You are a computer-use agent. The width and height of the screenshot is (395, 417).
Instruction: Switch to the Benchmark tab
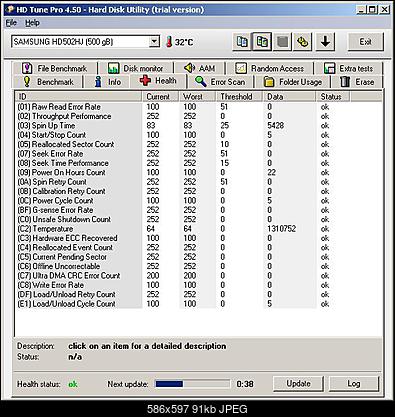(48, 82)
